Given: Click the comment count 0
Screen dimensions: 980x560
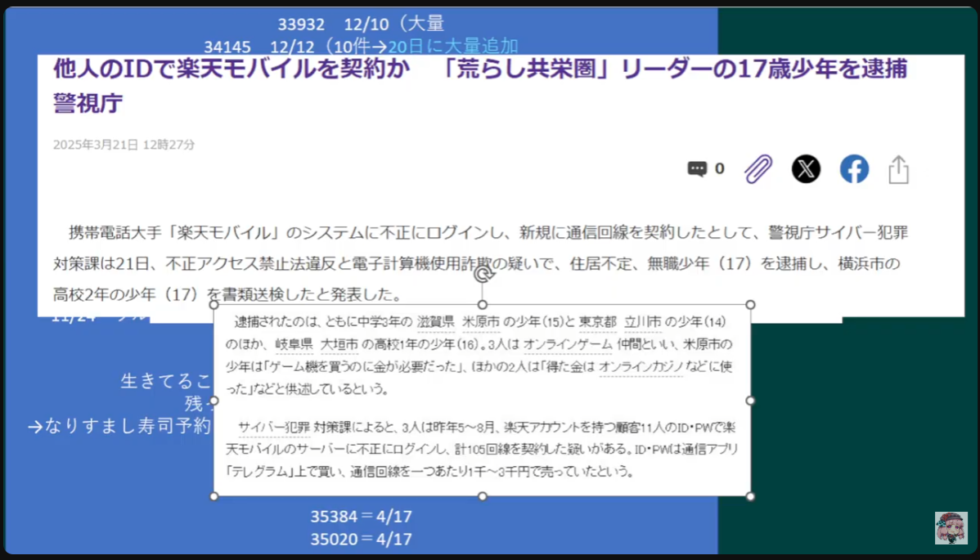Looking at the screenshot, I should (719, 168).
